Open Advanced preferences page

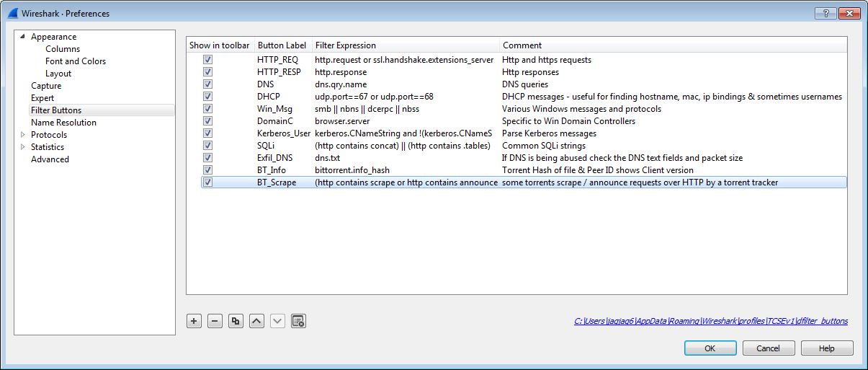tap(50, 159)
